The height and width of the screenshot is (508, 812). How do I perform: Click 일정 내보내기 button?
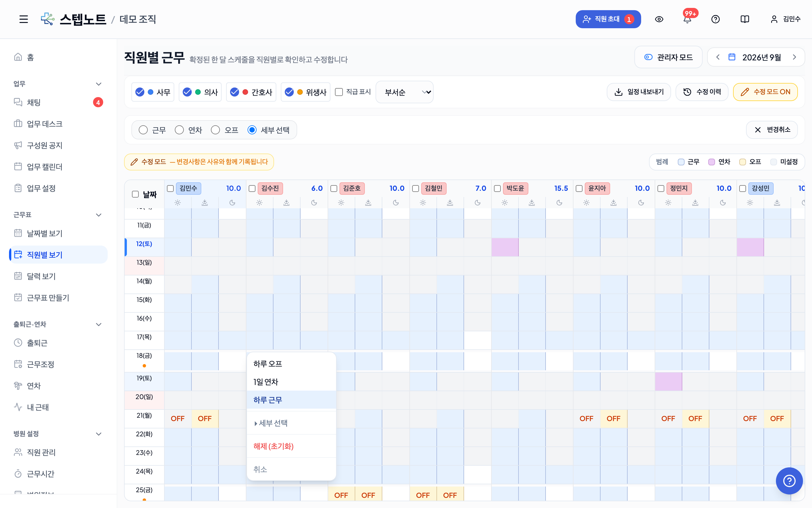(x=639, y=92)
